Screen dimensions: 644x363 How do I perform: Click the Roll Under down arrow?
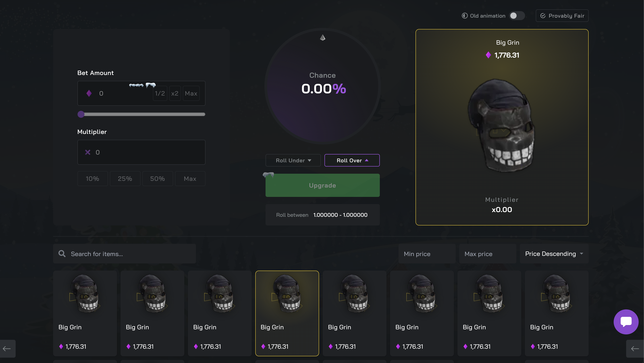[x=310, y=160]
